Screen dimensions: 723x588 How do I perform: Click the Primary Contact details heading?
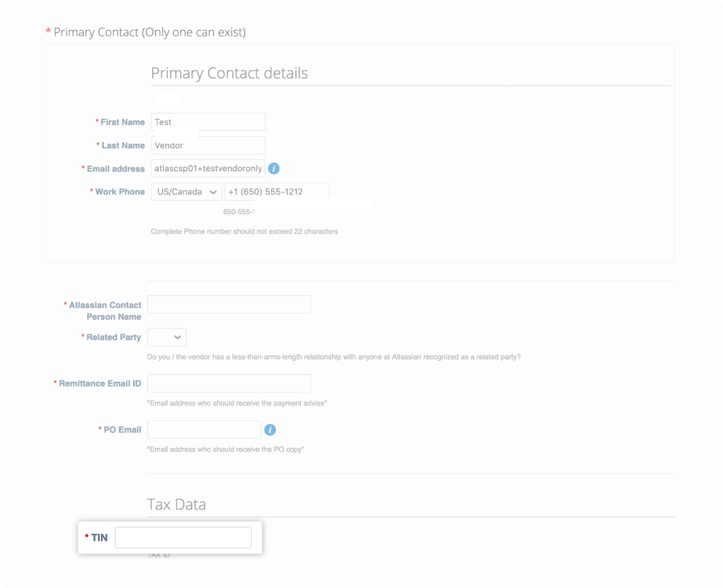(229, 73)
